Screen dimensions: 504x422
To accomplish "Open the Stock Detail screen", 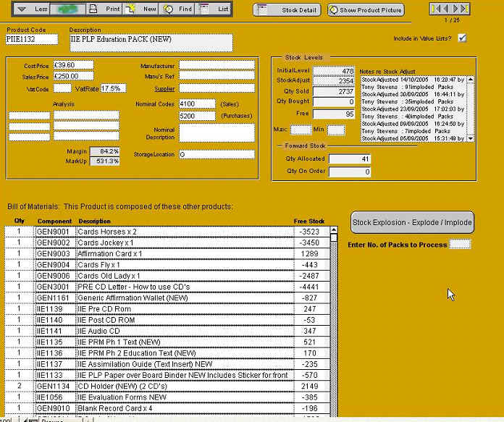I will tap(287, 10).
